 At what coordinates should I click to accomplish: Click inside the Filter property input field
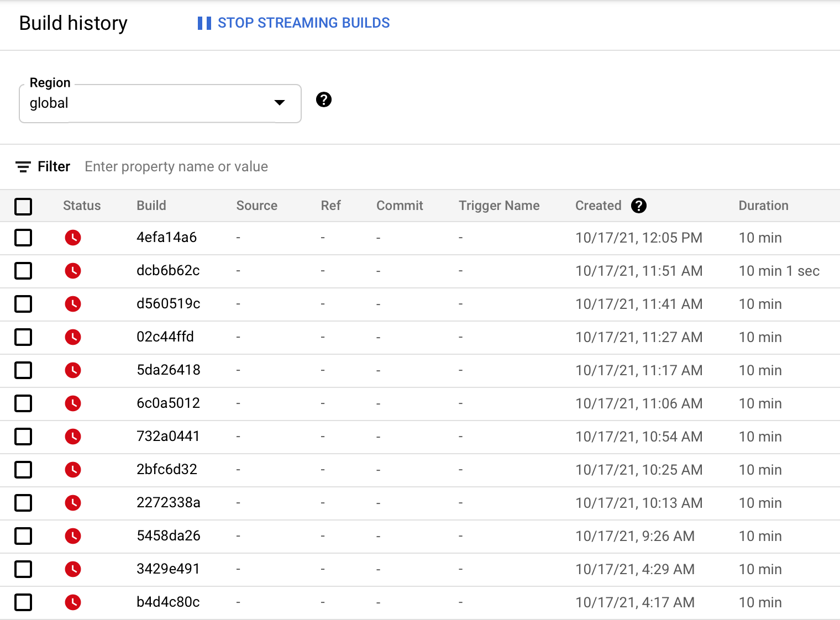(x=176, y=166)
